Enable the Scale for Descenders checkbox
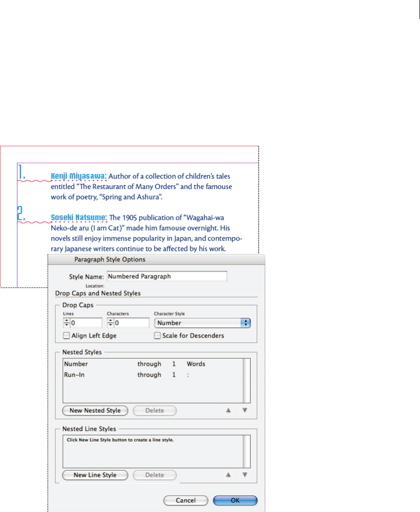420x512 pixels. click(x=158, y=335)
